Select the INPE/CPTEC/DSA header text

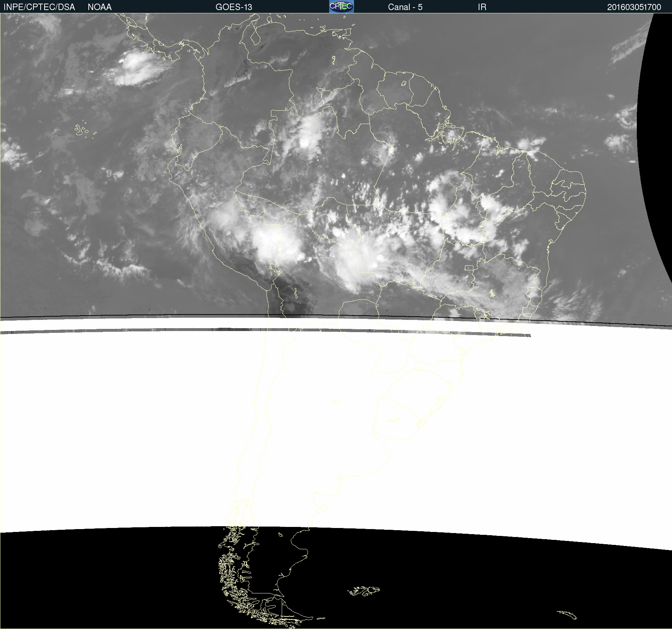click(39, 7)
